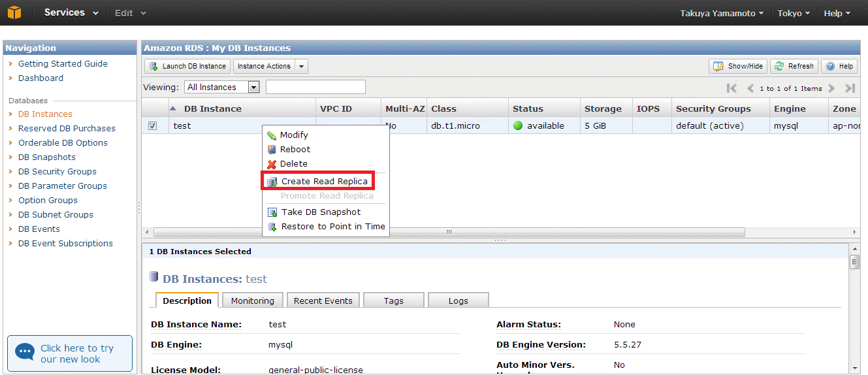This screenshot has height=375, width=868.
Task: Click the Engine column header
Action: pyautogui.click(x=799, y=108)
